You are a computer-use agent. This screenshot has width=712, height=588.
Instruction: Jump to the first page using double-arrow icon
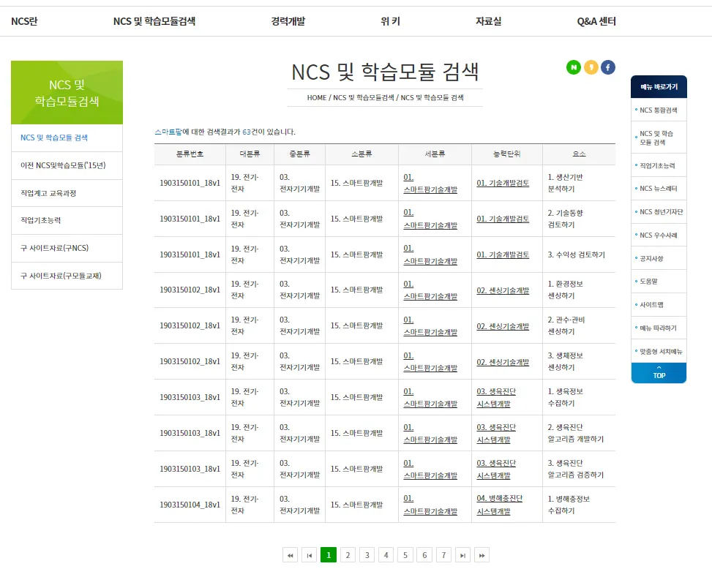(x=291, y=555)
